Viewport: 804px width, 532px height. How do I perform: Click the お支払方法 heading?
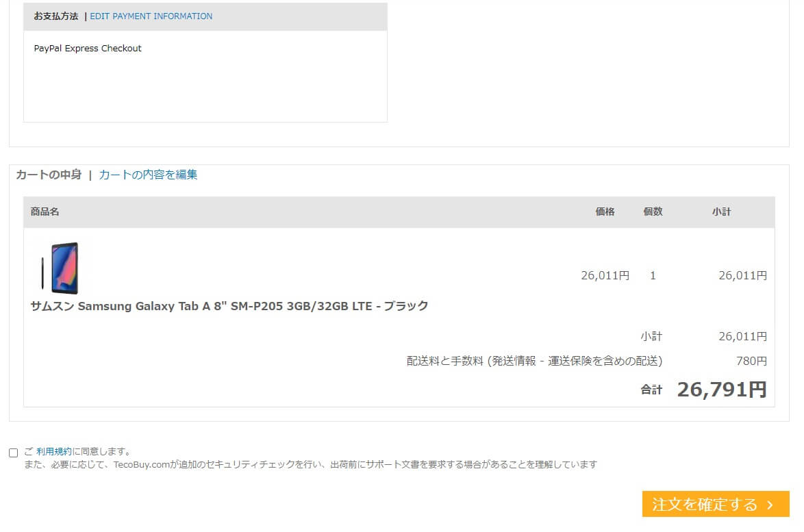56,16
